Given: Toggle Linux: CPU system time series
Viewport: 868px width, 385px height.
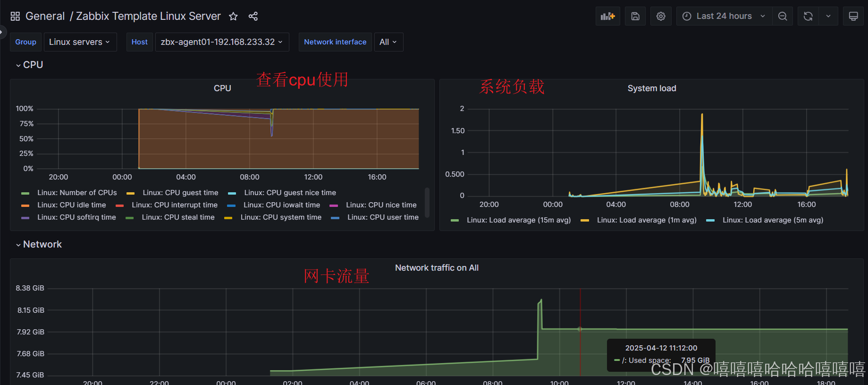Looking at the screenshot, I should point(281,217).
